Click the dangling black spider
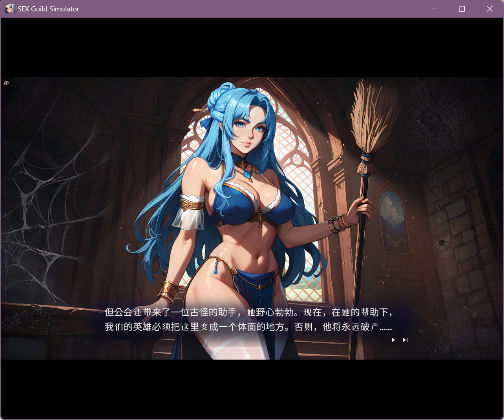This screenshot has width=504, height=420. (442, 243)
